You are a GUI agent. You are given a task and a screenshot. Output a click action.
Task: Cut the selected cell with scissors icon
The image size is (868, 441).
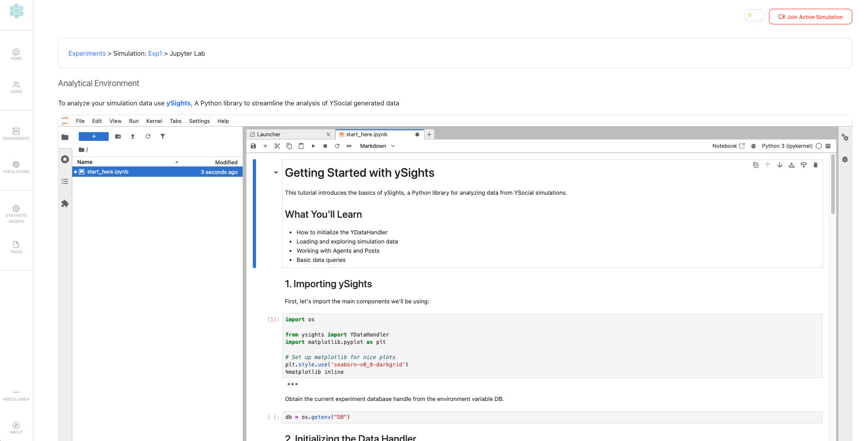coord(277,146)
